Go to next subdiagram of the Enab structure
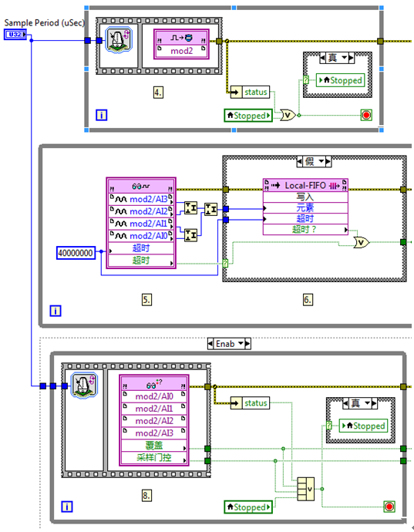 (247, 344)
